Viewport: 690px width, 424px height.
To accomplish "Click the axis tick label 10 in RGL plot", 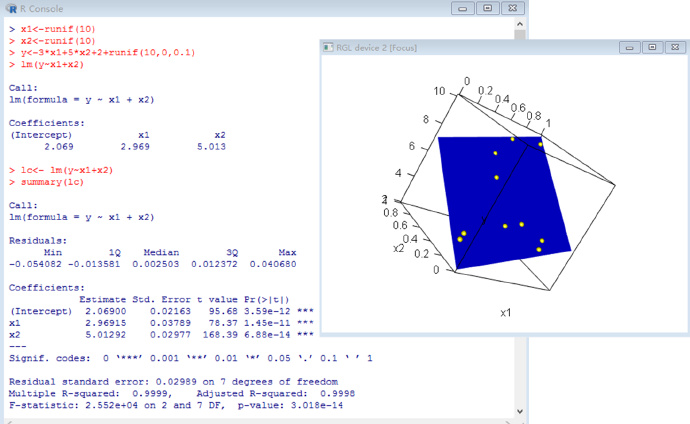I will pos(439,91).
